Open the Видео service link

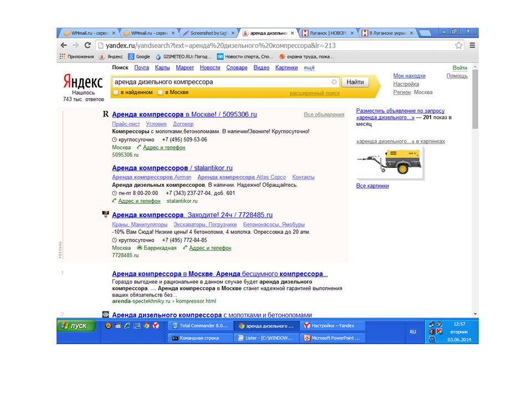261,68
